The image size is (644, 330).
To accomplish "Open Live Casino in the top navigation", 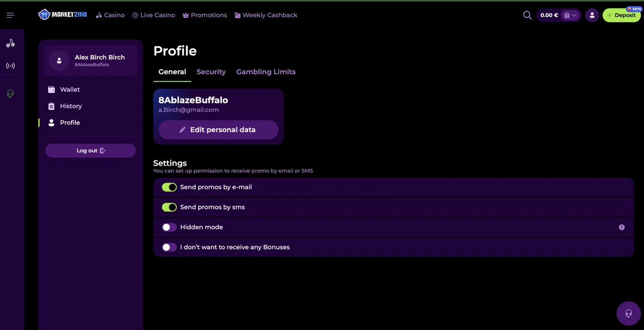I will 153,15.
